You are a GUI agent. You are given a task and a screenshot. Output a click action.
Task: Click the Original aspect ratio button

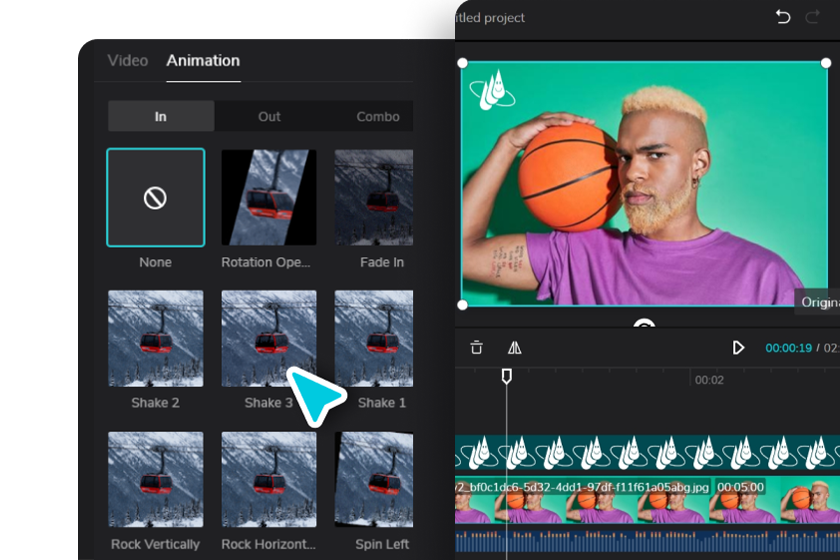click(x=818, y=302)
